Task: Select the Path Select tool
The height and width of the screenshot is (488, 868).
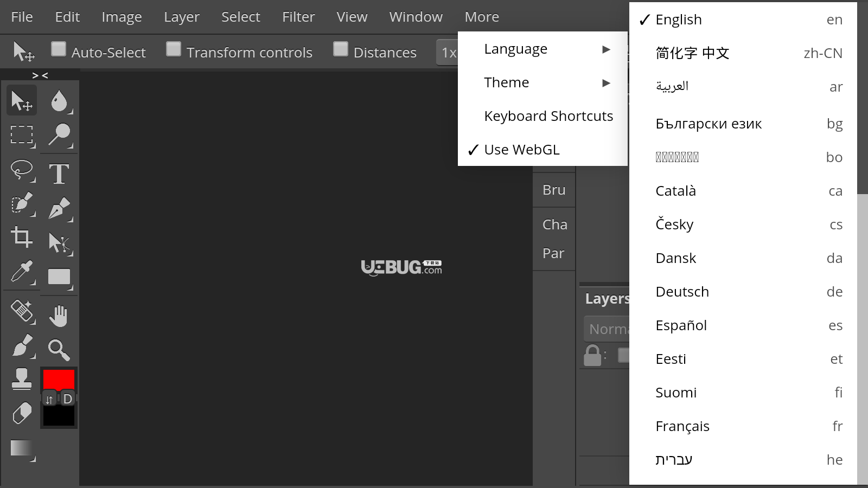Action: 59,242
